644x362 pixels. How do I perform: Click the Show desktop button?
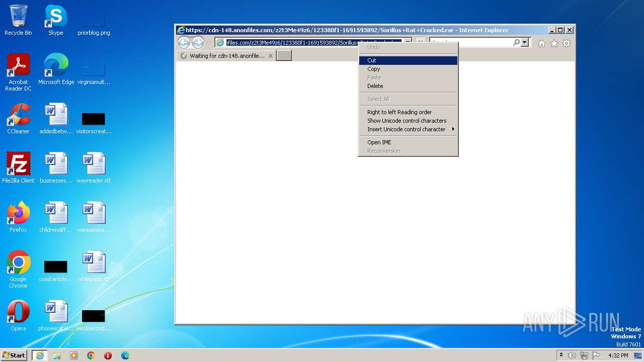[x=639, y=355]
